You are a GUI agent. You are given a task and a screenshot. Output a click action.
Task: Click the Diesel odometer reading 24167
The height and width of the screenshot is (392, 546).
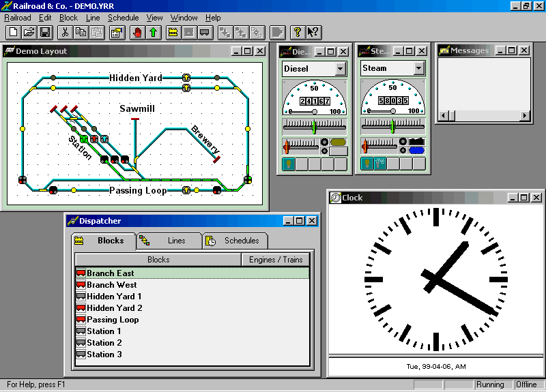[315, 101]
